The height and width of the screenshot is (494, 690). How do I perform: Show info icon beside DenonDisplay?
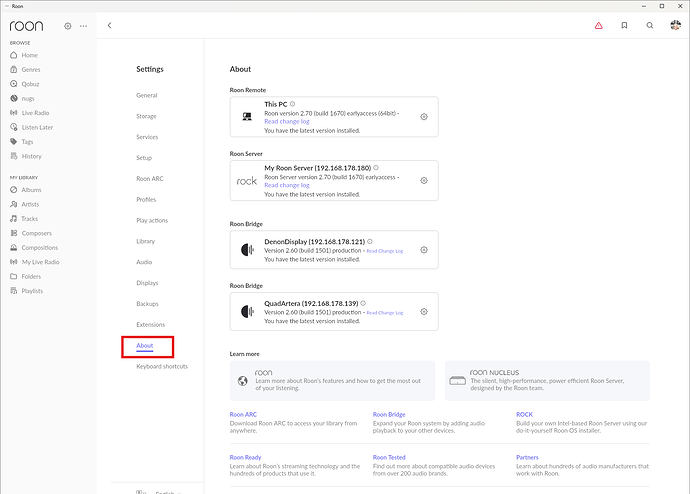[370, 242]
